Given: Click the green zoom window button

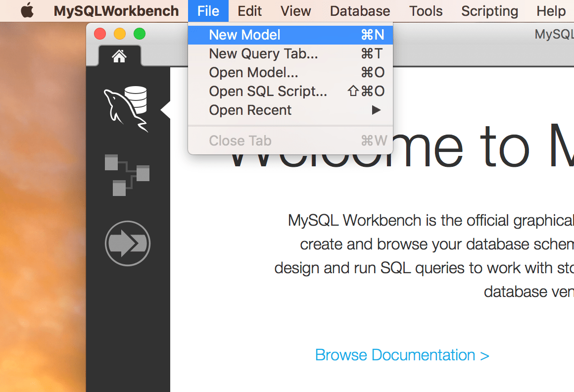Looking at the screenshot, I should click(x=140, y=34).
